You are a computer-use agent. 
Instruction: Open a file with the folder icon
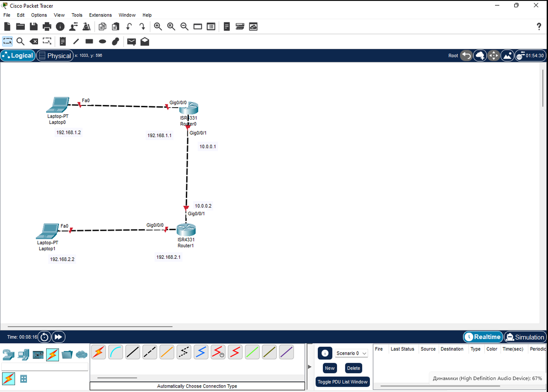click(x=21, y=26)
